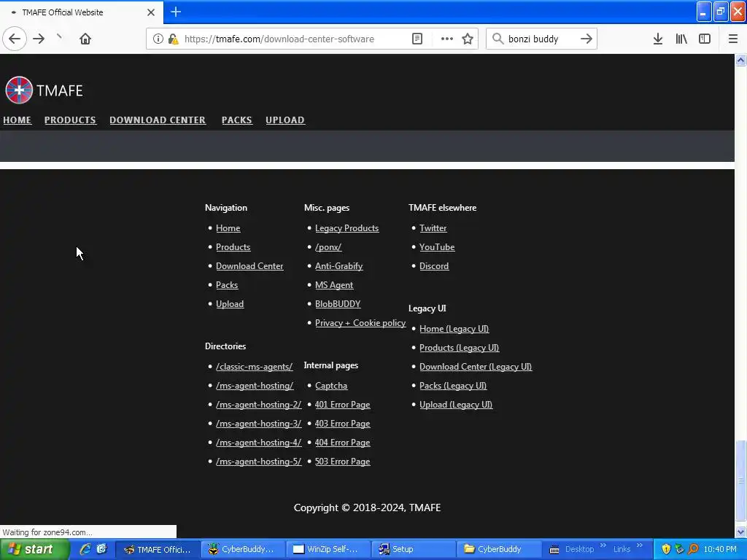
Task: Open the 503 Error Page link
Action: 343,462
